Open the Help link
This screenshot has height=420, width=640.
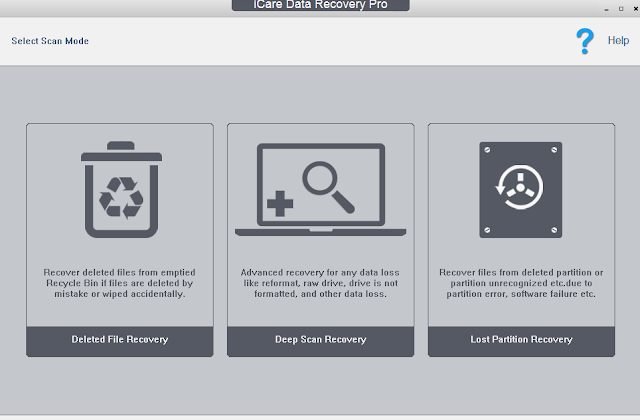(618, 40)
